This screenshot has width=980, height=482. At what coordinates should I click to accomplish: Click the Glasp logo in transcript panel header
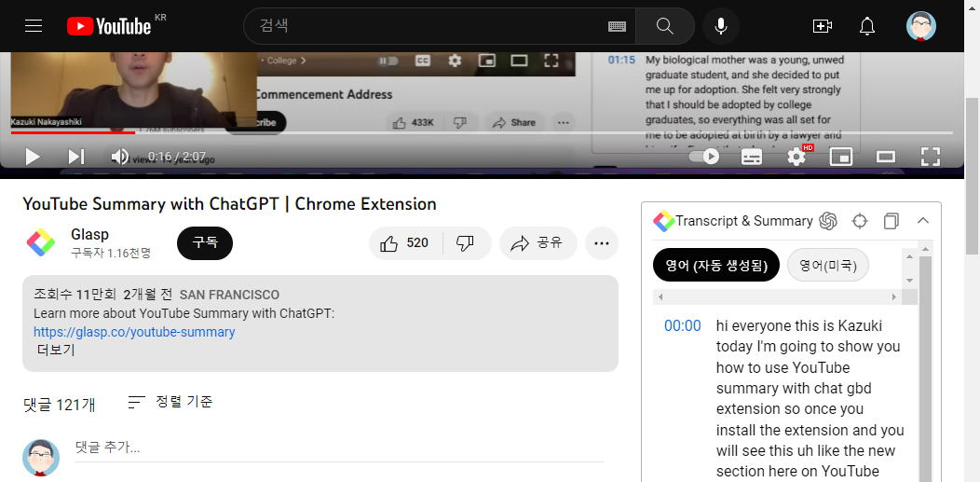click(664, 221)
